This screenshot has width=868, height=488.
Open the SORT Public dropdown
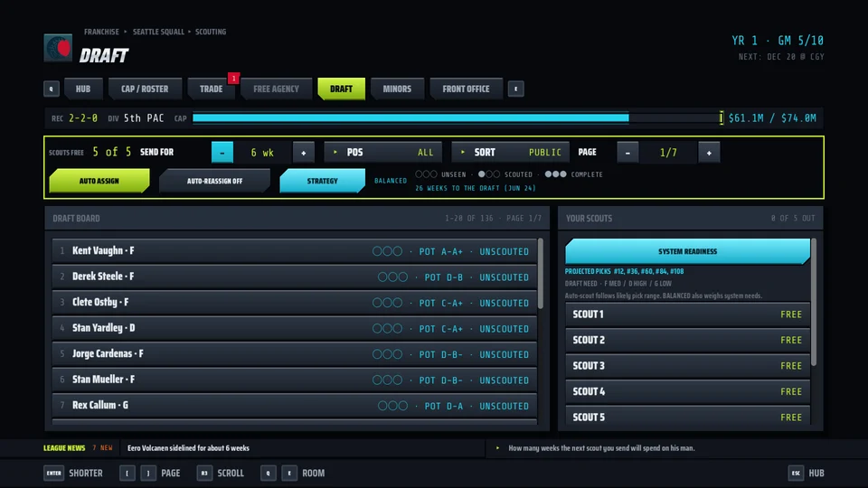510,152
